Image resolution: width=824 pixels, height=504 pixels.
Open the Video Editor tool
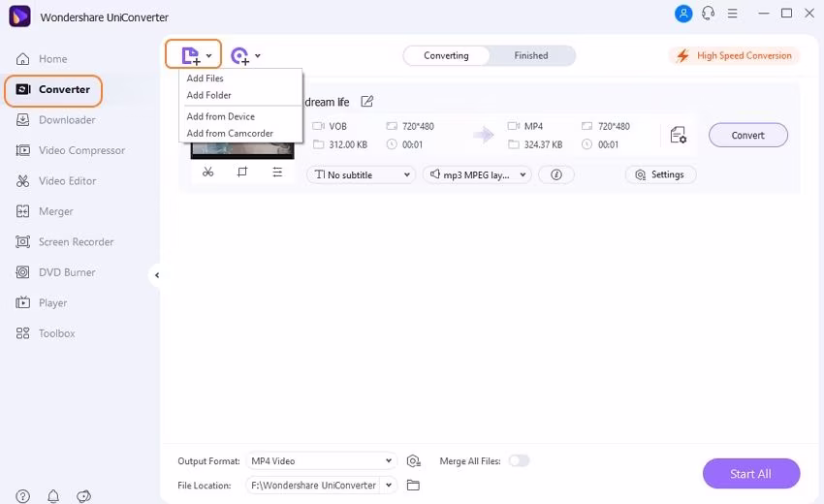[55, 181]
